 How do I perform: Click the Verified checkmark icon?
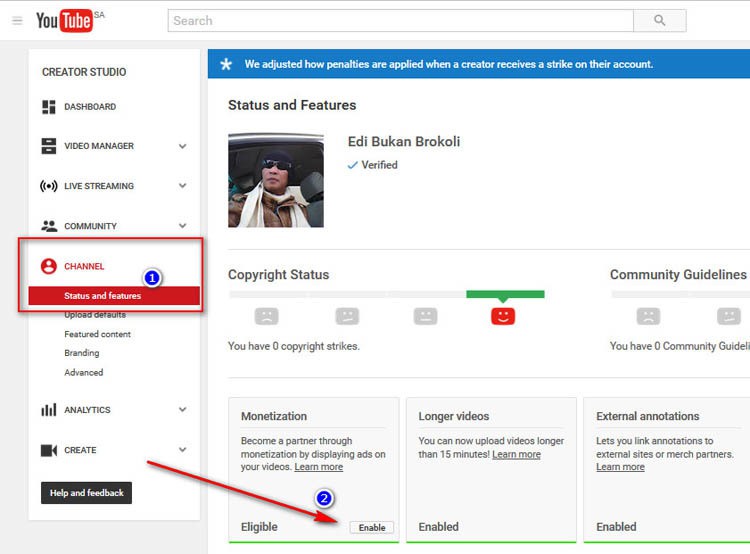pyautogui.click(x=353, y=165)
